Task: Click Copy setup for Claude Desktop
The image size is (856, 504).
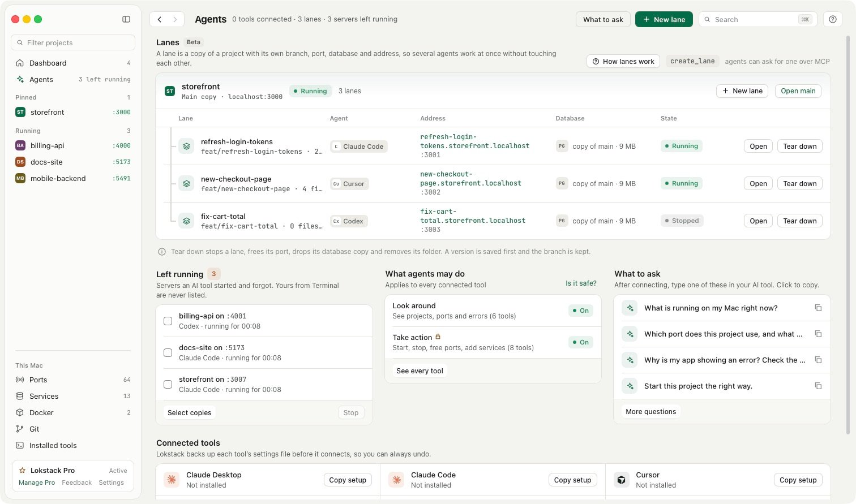Action: (x=348, y=480)
